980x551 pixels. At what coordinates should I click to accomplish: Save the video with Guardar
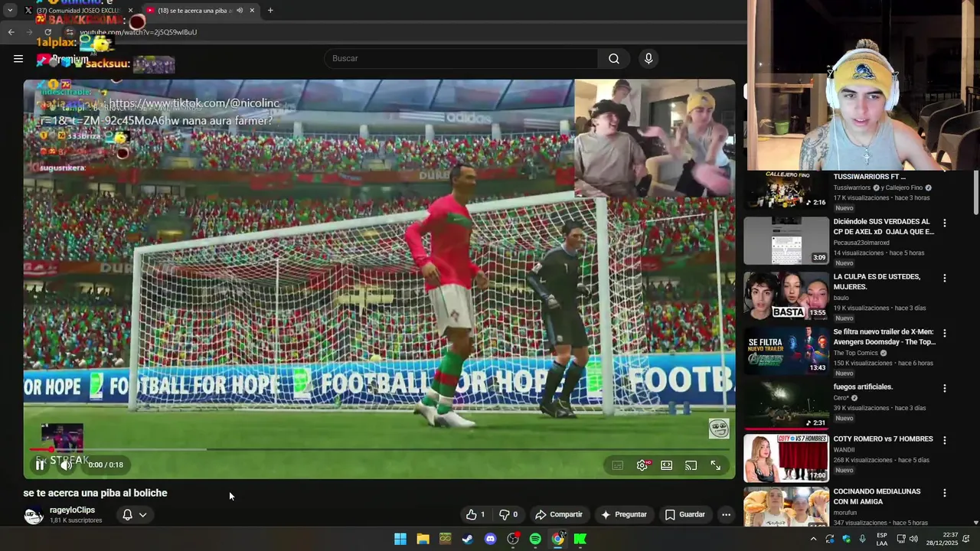[x=685, y=514]
